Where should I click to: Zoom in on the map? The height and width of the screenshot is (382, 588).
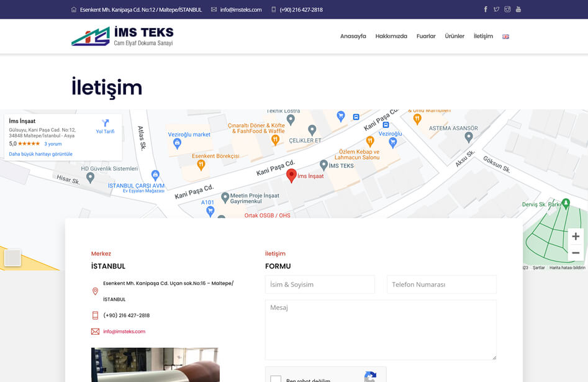coord(576,237)
